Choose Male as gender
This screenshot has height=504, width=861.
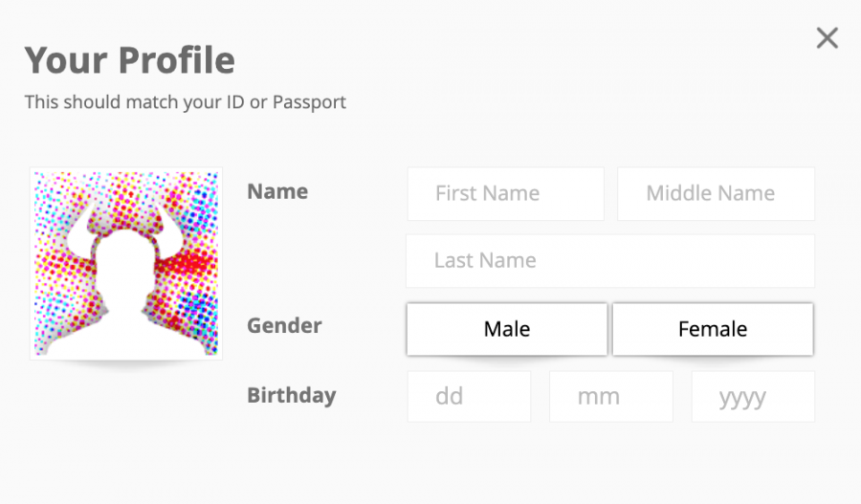[x=507, y=329]
